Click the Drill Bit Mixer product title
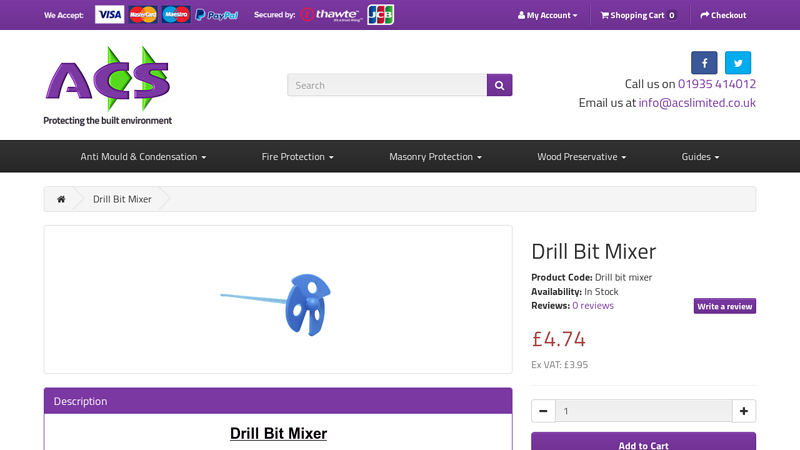 tap(593, 251)
